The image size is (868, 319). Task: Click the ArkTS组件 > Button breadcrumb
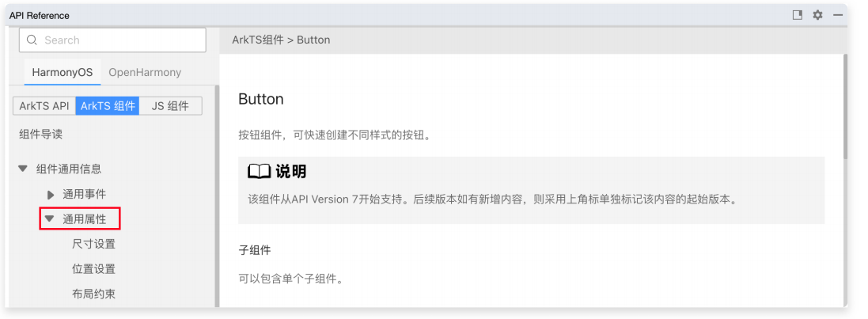(281, 40)
